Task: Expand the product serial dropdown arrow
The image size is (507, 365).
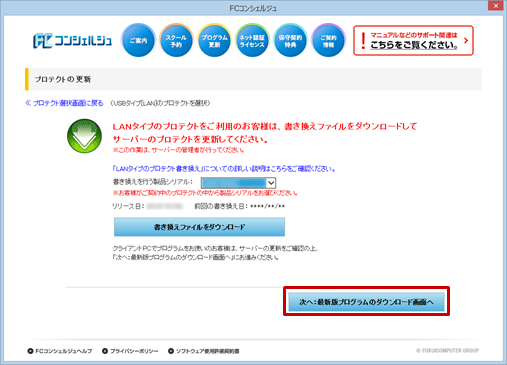Action: coord(271,183)
